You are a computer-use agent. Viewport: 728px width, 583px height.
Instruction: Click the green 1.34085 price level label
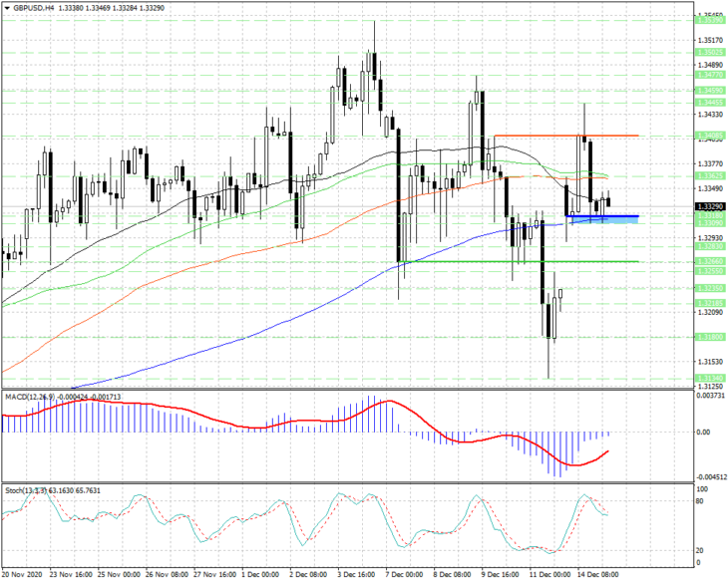(x=710, y=136)
